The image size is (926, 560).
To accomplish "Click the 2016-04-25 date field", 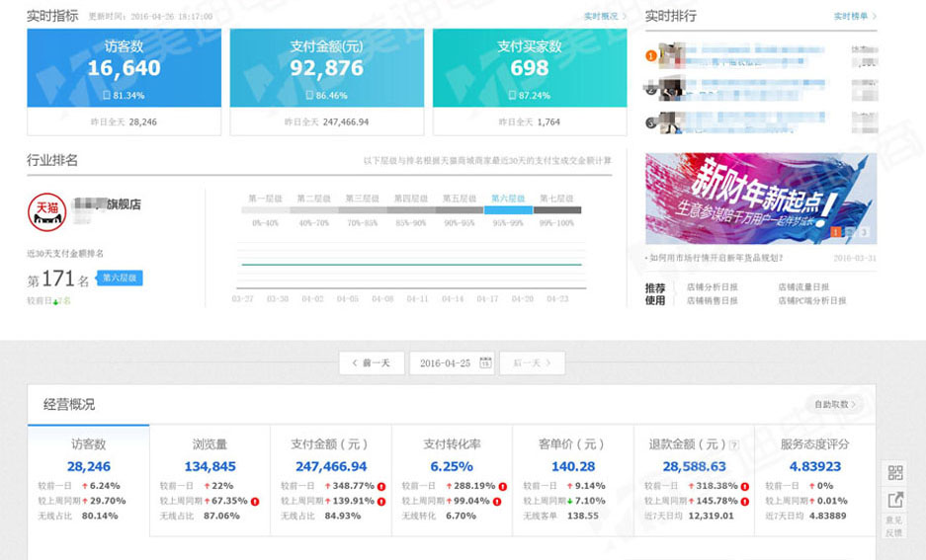I will click(445, 363).
